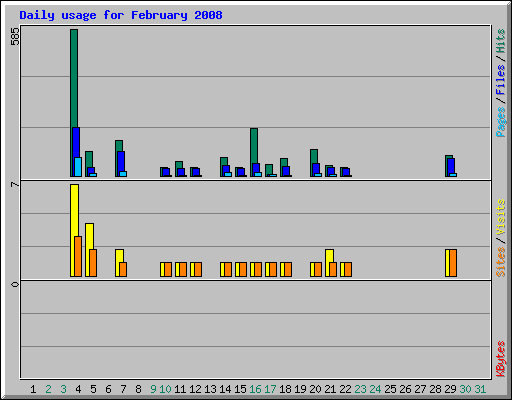Click the orange Sites legend label
Image resolution: width=512 pixels, height=400 pixels.
(x=501, y=262)
